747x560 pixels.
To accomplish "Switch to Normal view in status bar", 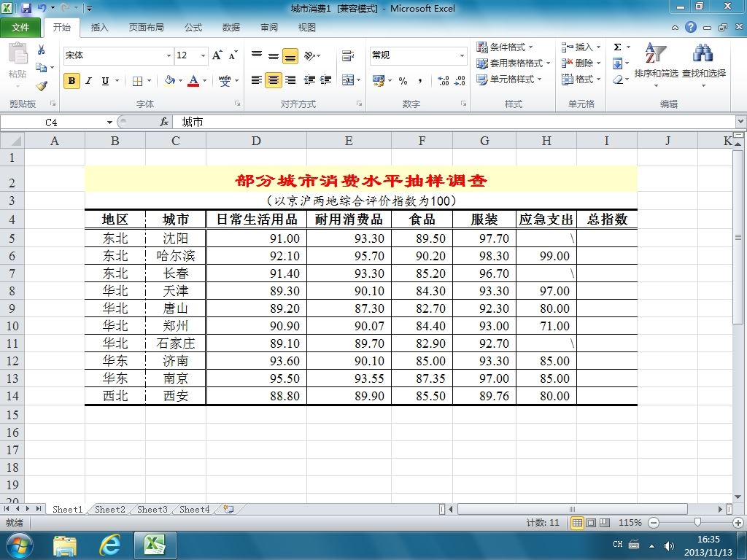I will click(577, 523).
